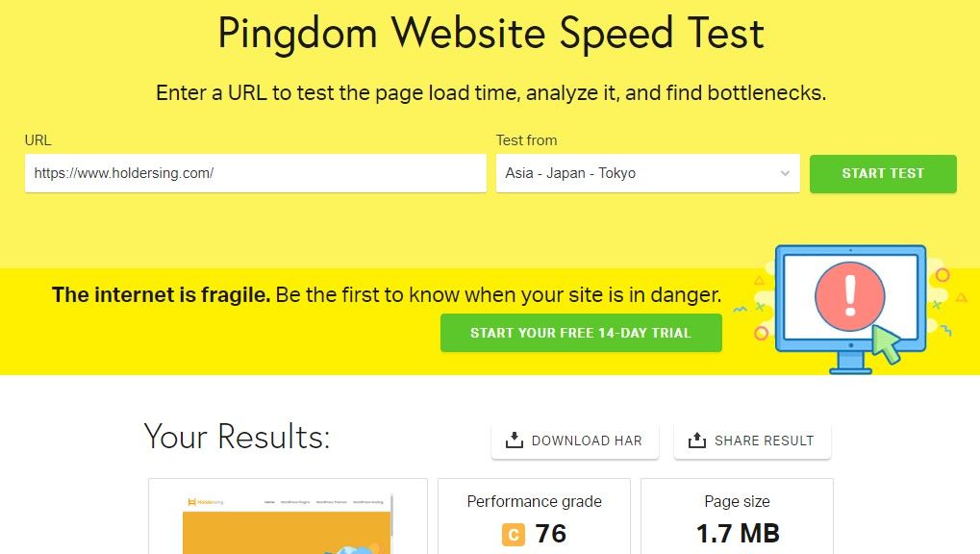Image resolution: width=980 pixels, height=554 pixels.
Task: Click the SHARE RESULT button label
Action: pyautogui.click(x=764, y=441)
